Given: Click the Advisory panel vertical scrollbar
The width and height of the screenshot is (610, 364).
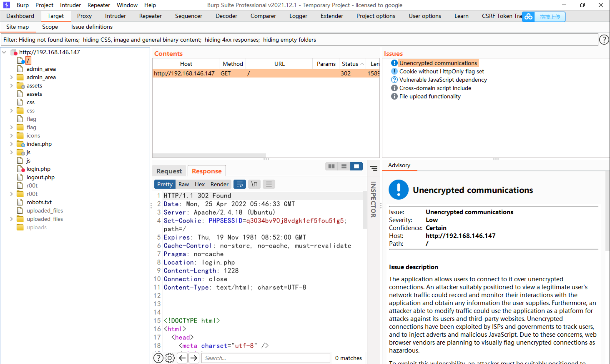Looking at the screenshot, I should tap(608, 211).
